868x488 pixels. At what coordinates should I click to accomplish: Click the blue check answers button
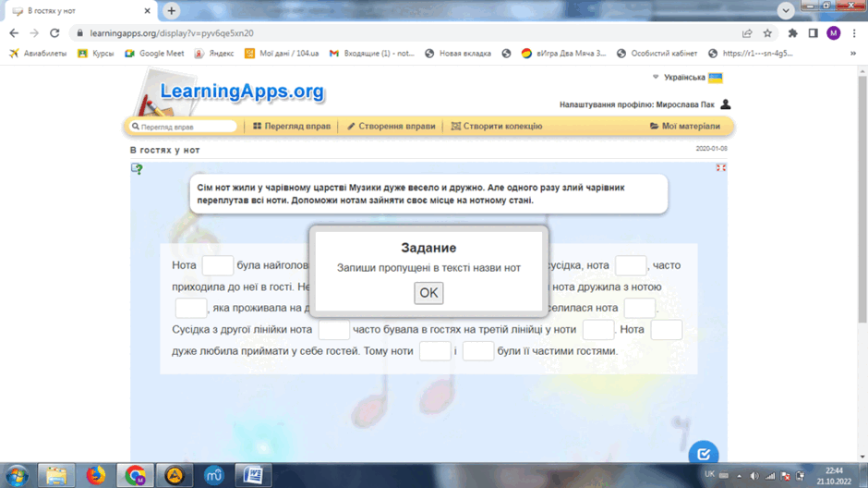704,454
